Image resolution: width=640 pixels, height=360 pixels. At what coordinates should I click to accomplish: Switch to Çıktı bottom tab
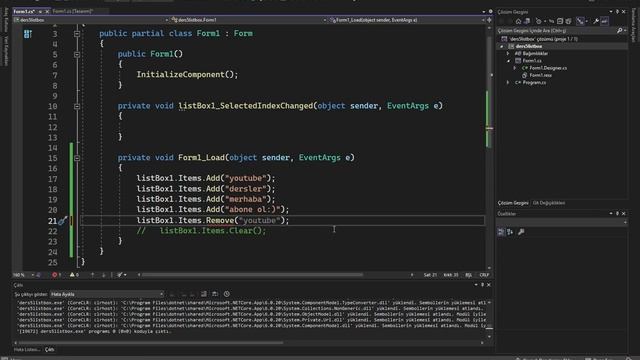tap(49, 350)
